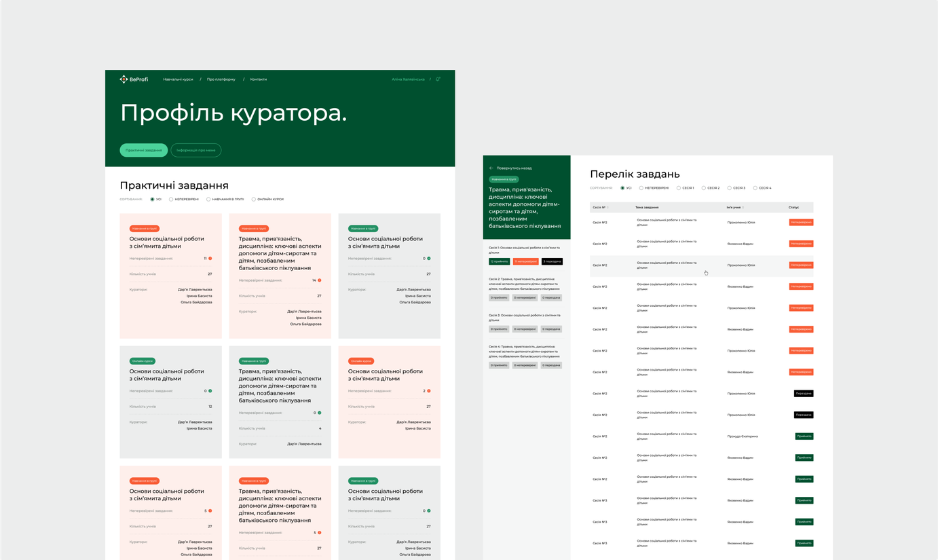Open the Аліна Халявінська user profile link
Viewport: 938px width, 560px height.
(x=408, y=79)
